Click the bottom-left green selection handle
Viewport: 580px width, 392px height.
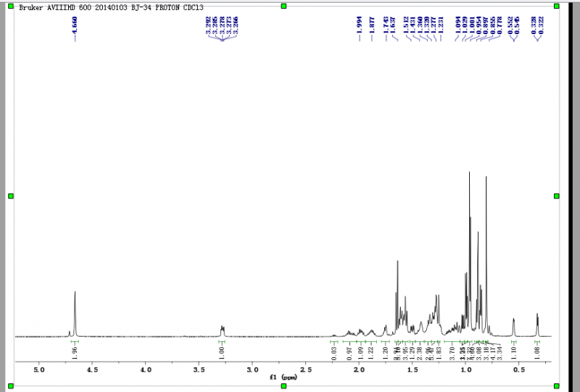(x=11, y=385)
